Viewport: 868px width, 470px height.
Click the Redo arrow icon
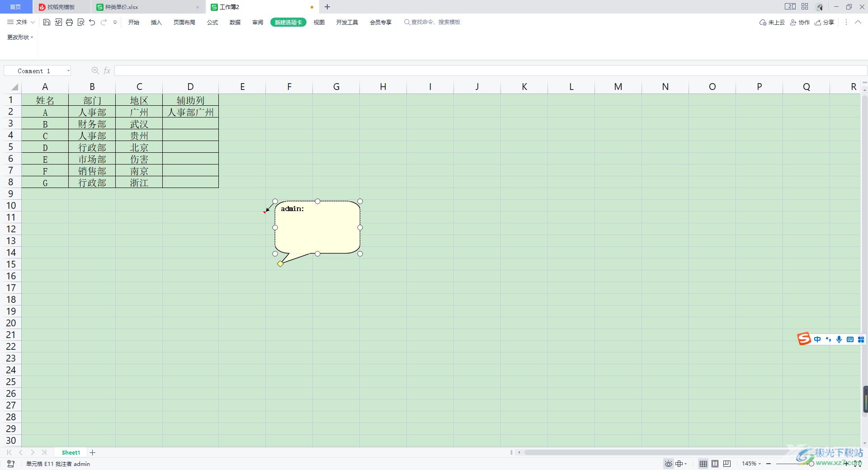[x=104, y=22]
